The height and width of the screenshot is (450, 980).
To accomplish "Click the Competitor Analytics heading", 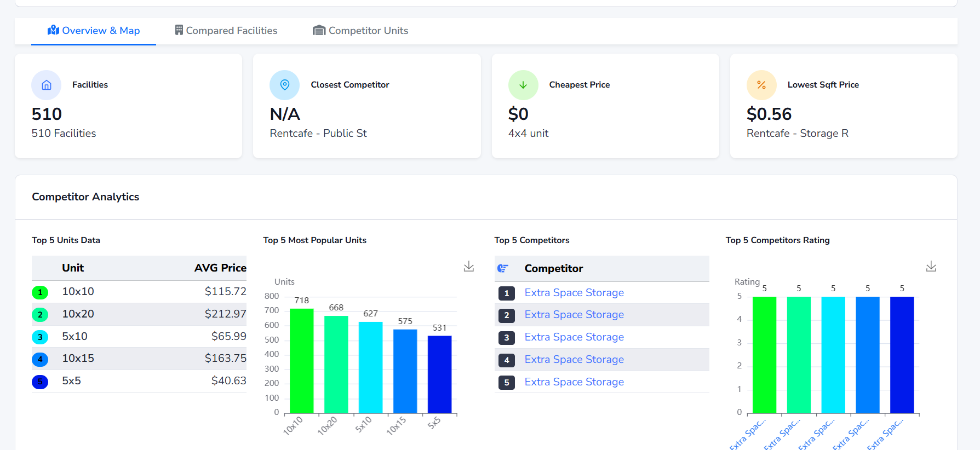I will (85, 197).
